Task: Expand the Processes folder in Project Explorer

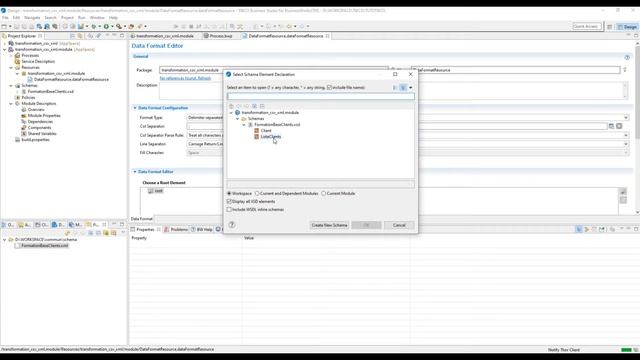Action: (x=11, y=55)
